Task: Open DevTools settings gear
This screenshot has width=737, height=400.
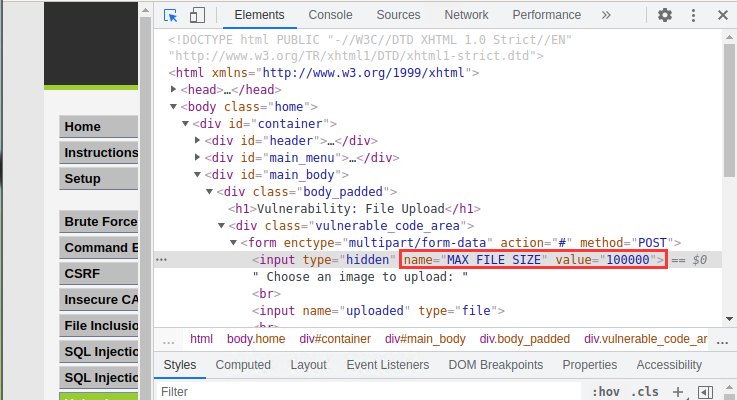Action: pyautogui.click(x=665, y=15)
